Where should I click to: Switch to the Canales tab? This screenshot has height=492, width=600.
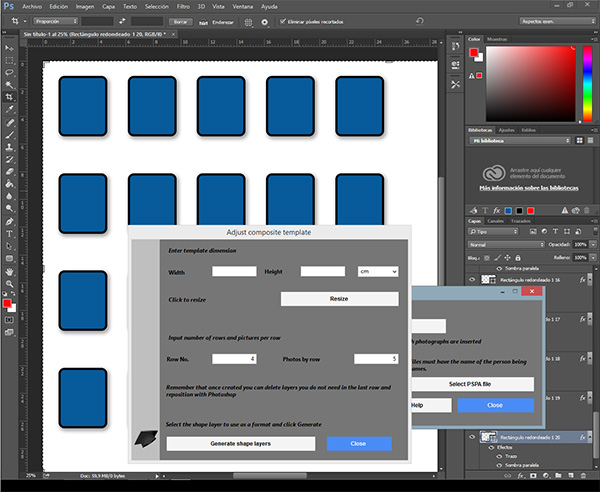point(495,221)
